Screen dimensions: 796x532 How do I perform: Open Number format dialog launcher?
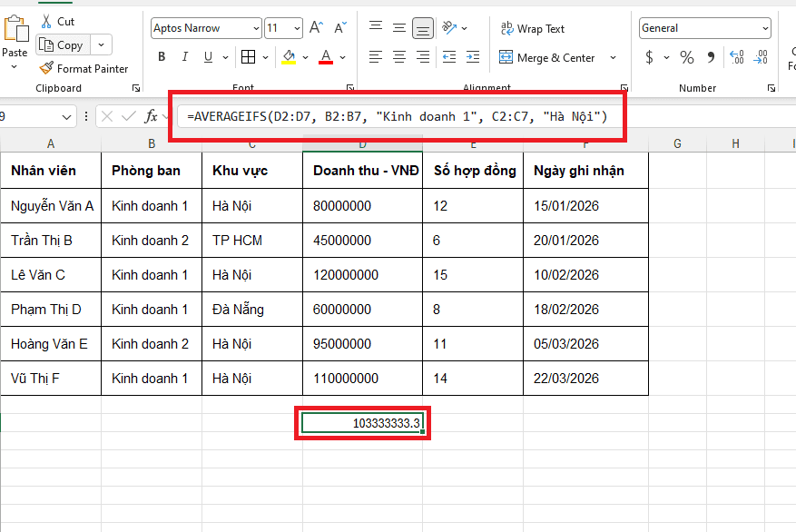click(x=771, y=88)
